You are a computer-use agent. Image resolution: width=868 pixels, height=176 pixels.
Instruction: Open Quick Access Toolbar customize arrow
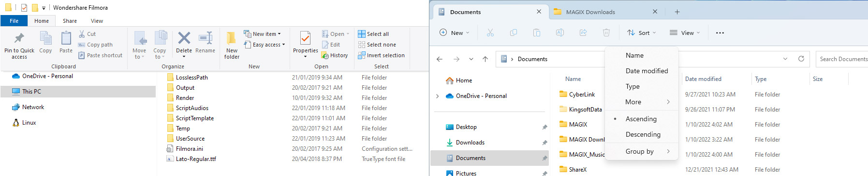point(44,8)
